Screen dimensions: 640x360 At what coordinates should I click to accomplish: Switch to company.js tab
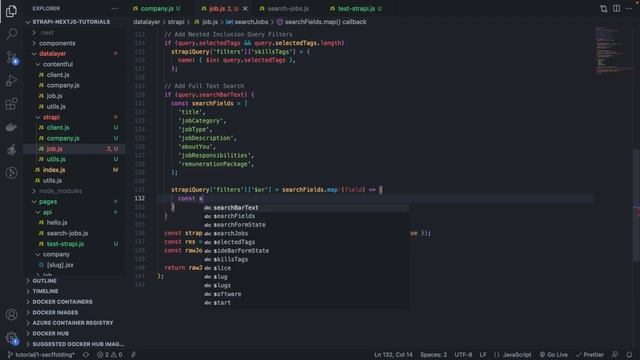pos(157,9)
